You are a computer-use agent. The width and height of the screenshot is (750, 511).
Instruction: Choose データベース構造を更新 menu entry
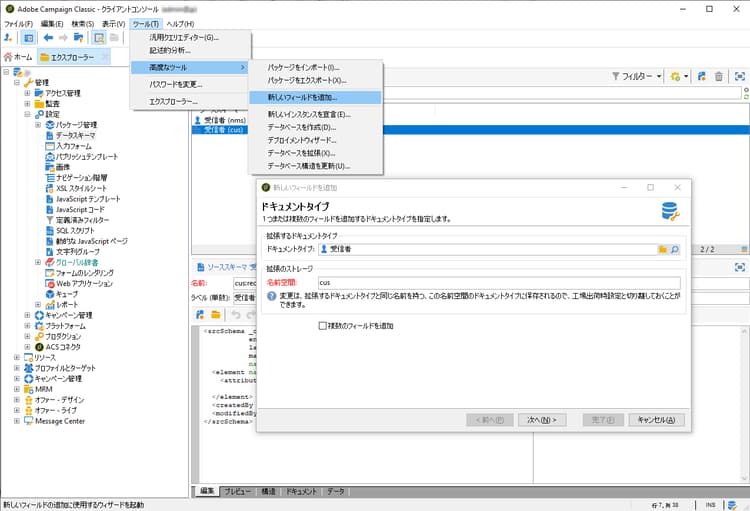click(316, 166)
